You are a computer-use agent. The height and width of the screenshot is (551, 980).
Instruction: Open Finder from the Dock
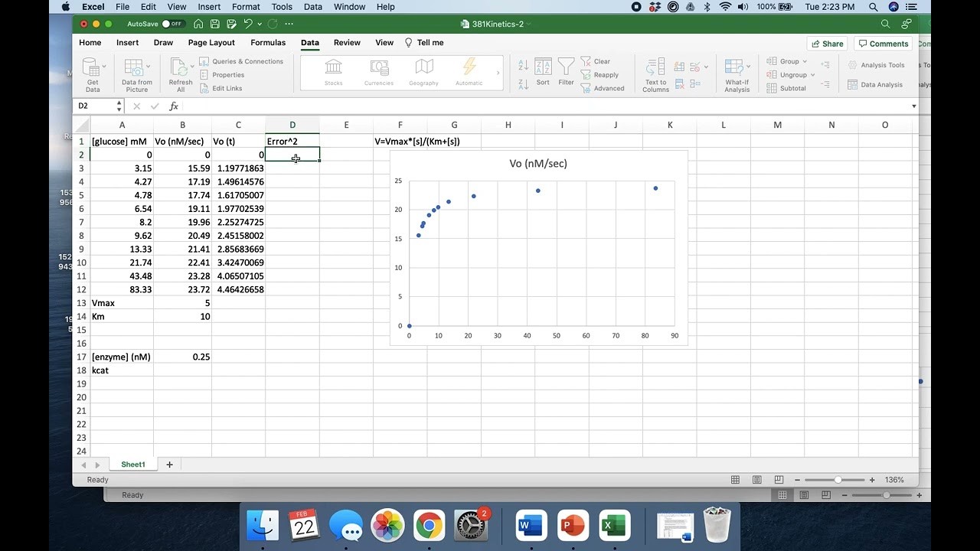point(262,526)
